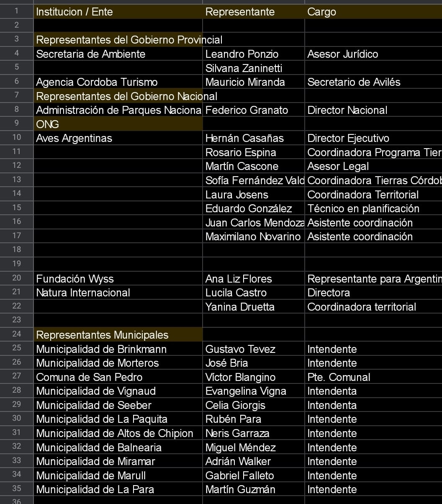442x504 pixels.
Task: Select the 'José Bria' cell
Action: point(254,363)
